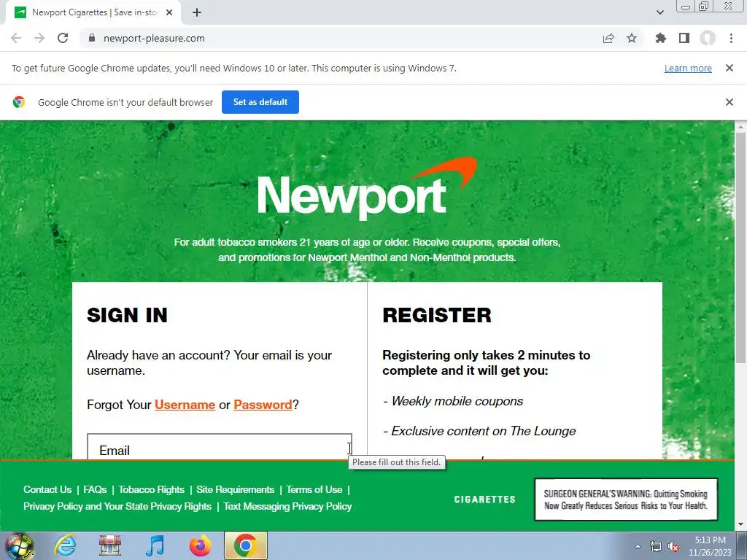Follow the forgot Username link

185,405
